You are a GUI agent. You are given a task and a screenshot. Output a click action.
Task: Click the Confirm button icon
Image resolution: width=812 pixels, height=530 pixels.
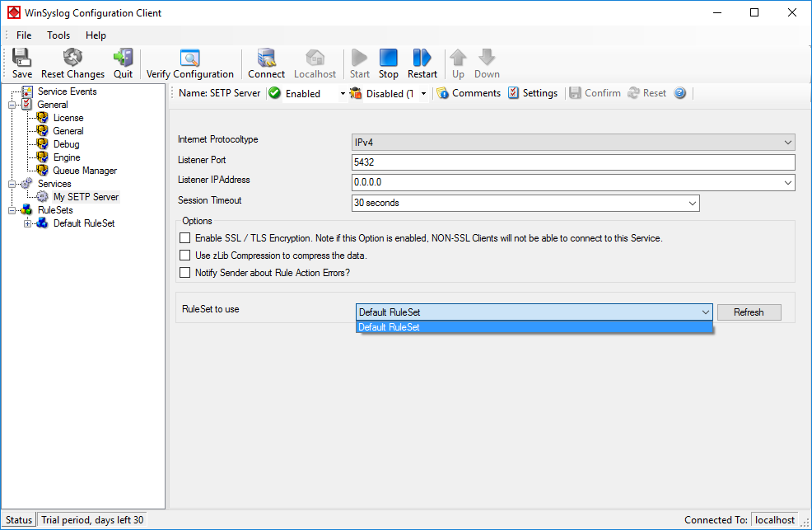click(x=595, y=93)
